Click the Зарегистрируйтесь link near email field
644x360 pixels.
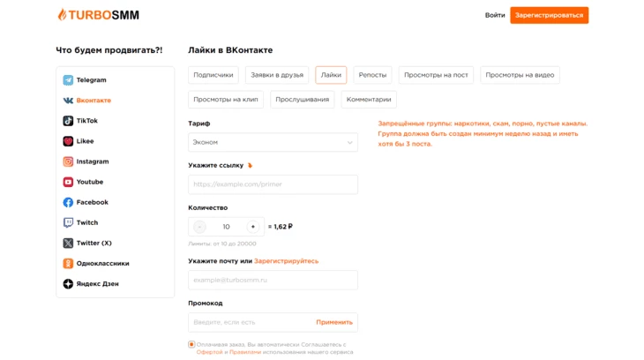click(286, 261)
